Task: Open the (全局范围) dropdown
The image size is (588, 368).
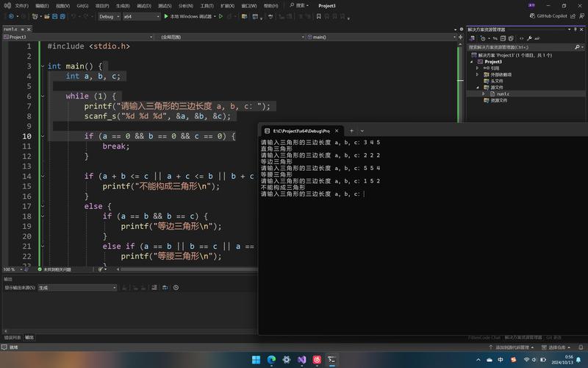Action: (232, 38)
